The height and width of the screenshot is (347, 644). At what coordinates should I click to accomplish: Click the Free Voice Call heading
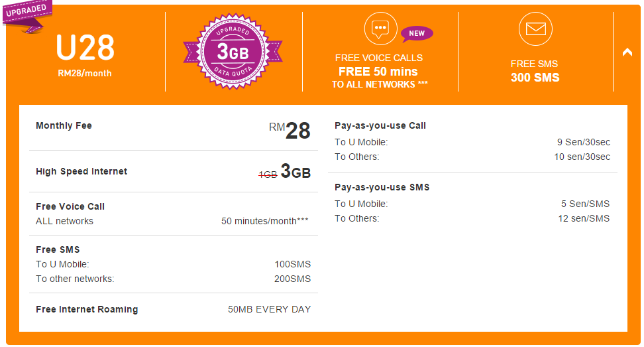click(x=70, y=206)
